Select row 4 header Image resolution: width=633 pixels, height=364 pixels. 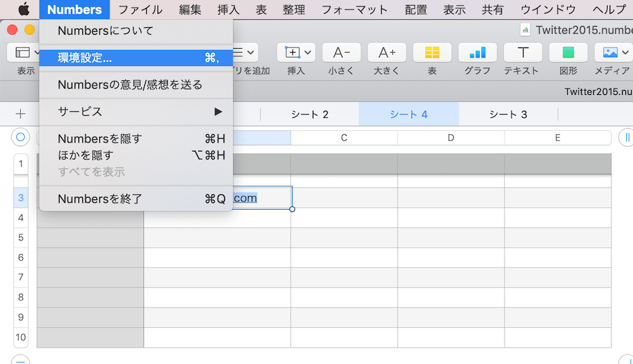point(21,218)
